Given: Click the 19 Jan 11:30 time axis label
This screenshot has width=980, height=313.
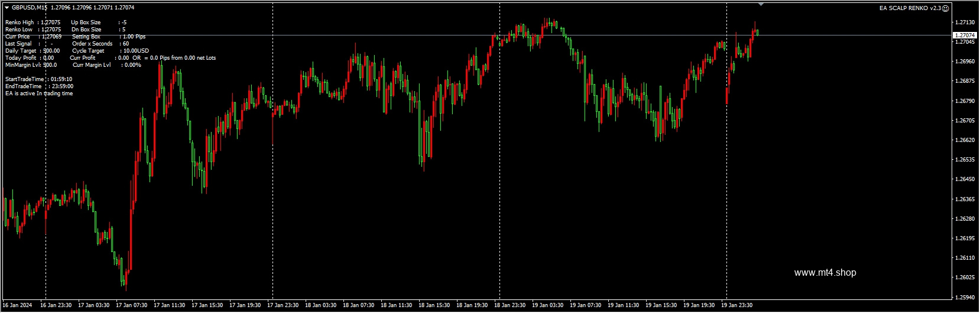Looking at the screenshot, I should pyautogui.click(x=623, y=305).
